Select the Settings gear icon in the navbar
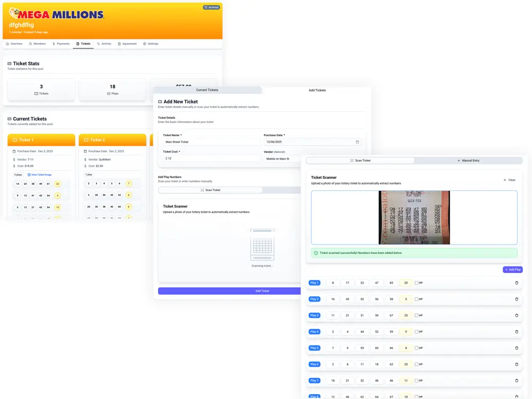The width and height of the screenshot is (532, 399). [x=144, y=44]
